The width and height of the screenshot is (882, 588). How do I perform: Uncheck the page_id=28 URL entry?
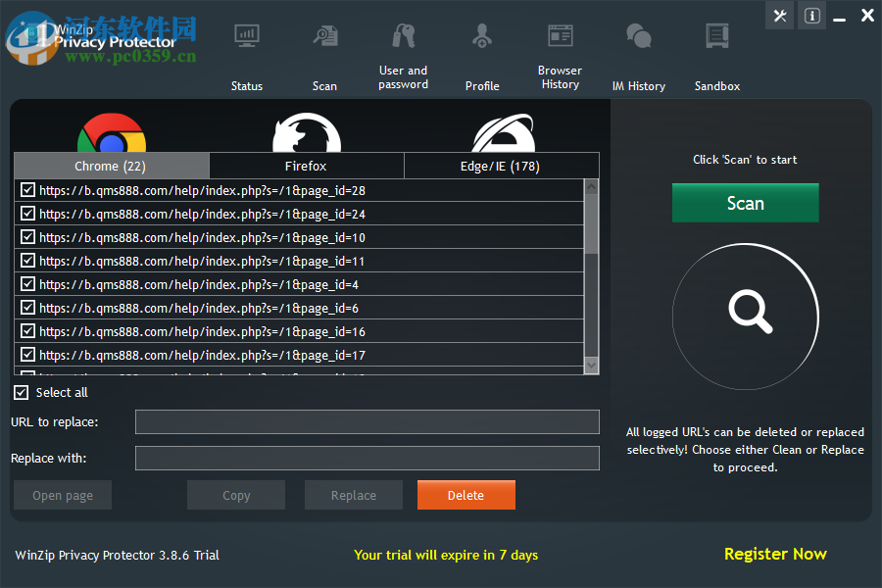(27, 190)
